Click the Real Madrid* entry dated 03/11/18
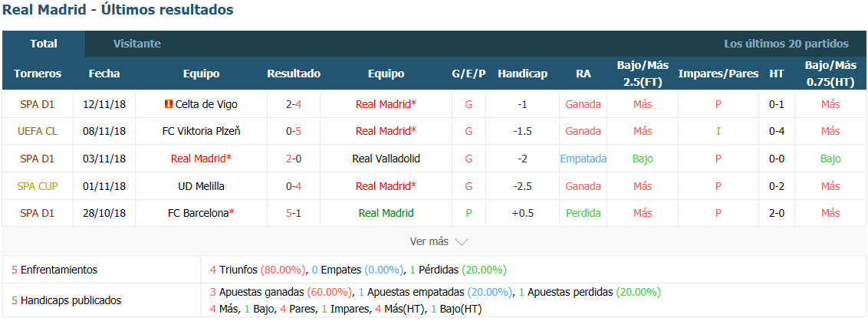868x321 pixels. pyautogui.click(x=201, y=159)
